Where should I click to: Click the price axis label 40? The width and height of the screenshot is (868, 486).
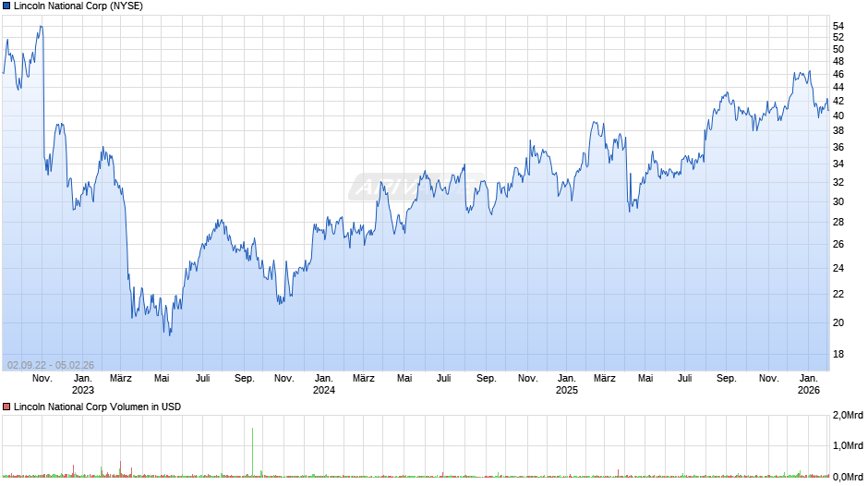(838, 115)
